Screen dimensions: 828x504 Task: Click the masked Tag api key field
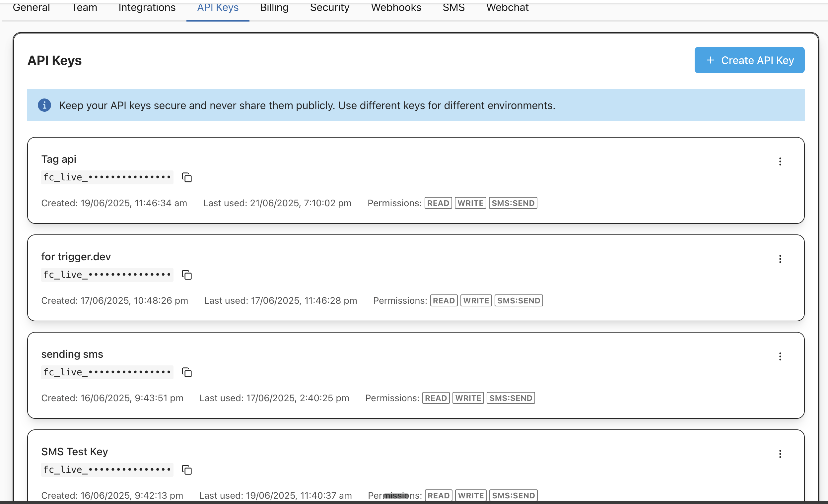pyautogui.click(x=107, y=177)
